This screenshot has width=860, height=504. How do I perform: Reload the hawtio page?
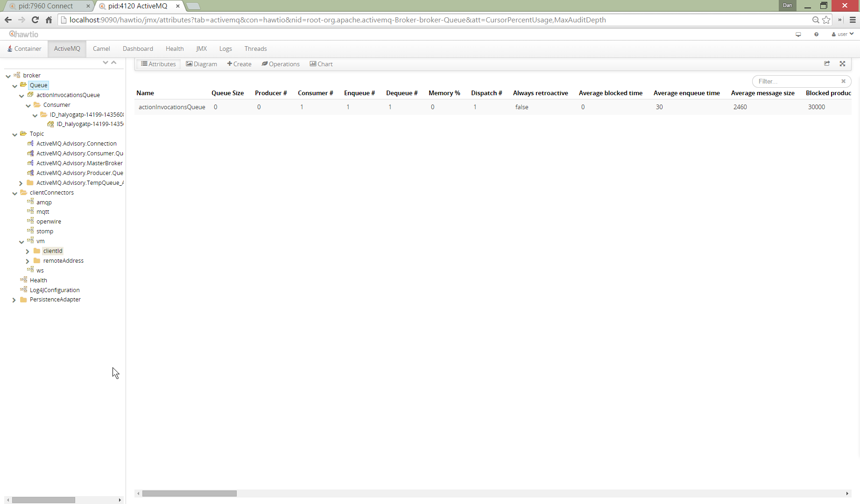click(35, 20)
